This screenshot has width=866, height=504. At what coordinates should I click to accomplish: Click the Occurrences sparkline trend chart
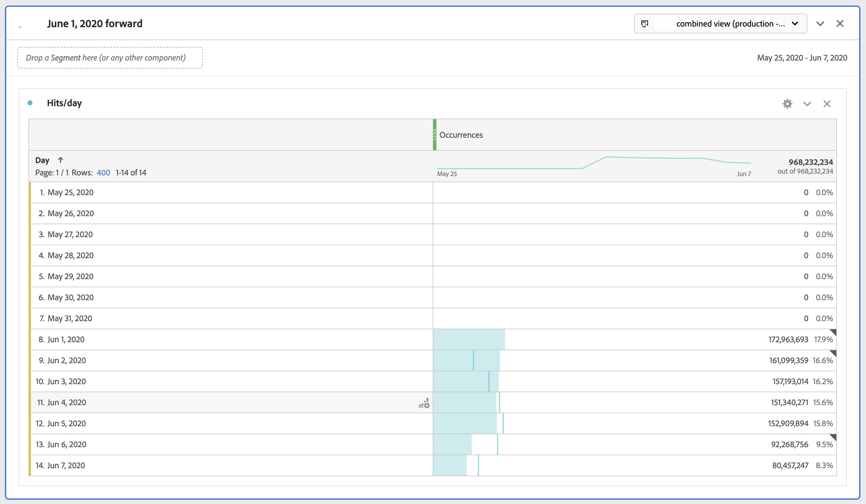[x=593, y=163]
